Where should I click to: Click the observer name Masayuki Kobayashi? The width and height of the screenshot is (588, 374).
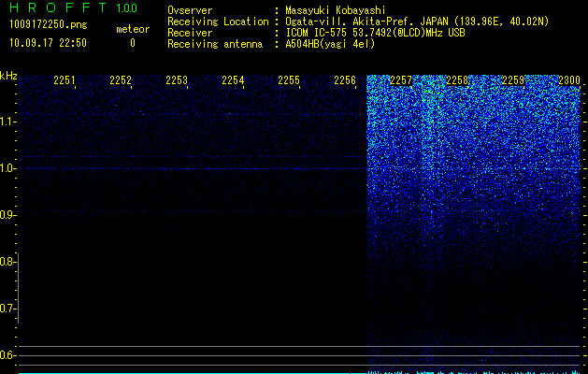tap(336, 10)
